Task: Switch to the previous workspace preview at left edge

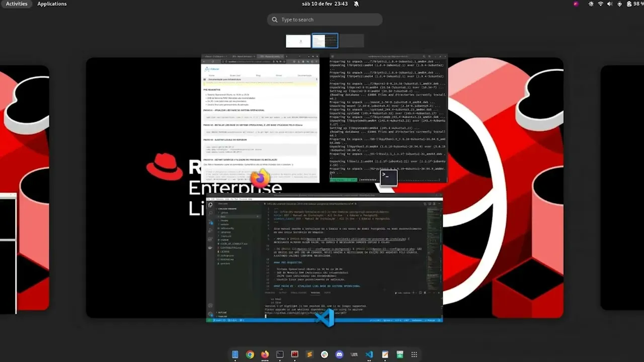Action: coord(24,188)
